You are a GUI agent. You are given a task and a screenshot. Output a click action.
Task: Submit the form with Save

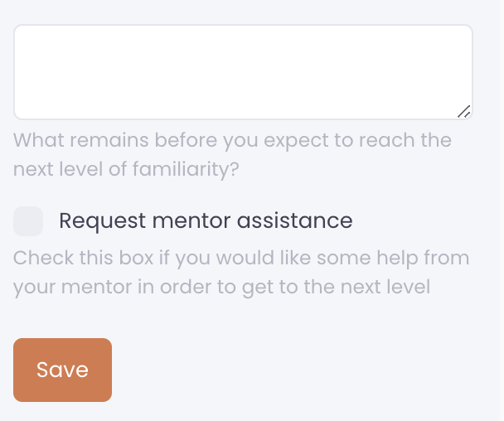click(x=62, y=370)
